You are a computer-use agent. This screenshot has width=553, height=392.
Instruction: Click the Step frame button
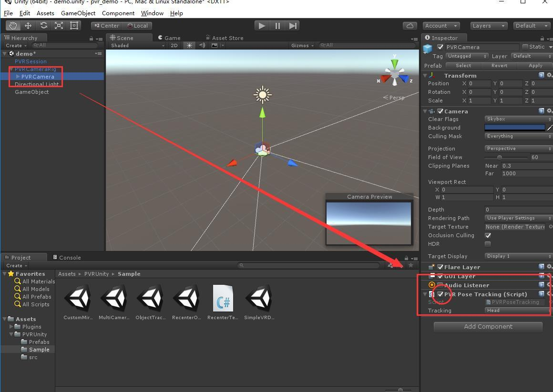pos(293,26)
